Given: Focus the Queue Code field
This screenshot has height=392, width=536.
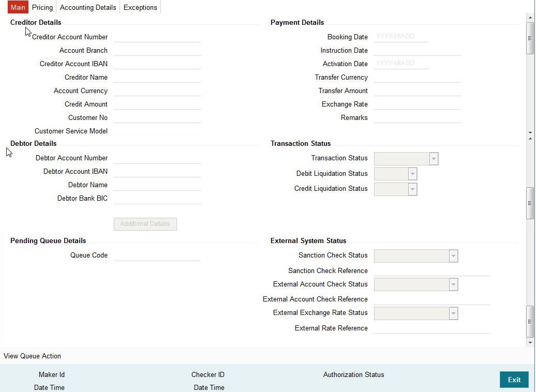Looking at the screenshot, I should (x=157, y=255).
